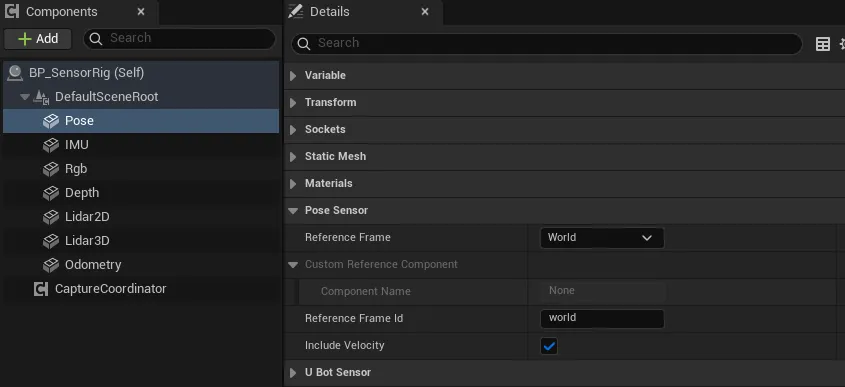Select the DefaultSceneRoot component

point(106,97)
